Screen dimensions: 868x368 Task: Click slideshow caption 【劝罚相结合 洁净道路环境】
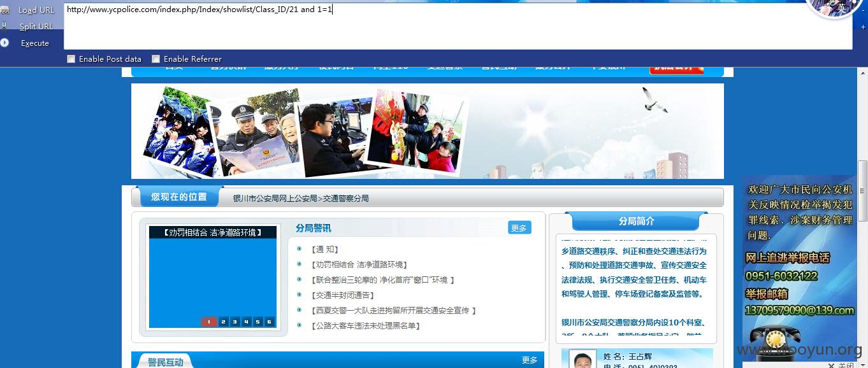point(213,232)
